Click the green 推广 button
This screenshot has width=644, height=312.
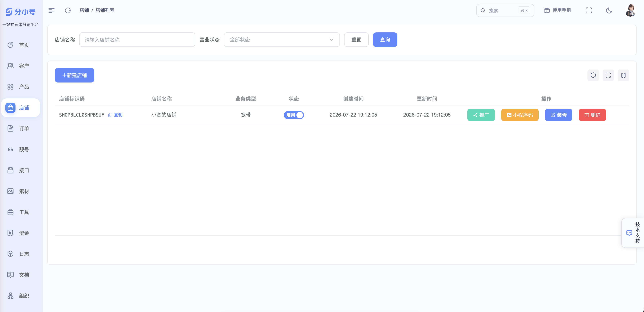point(481,115)
